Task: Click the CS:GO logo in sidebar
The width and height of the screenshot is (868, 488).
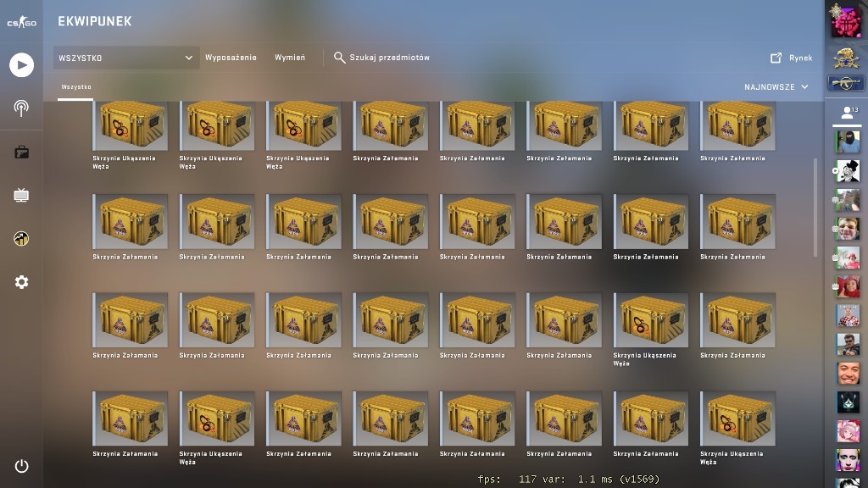Action: click(x=21, y=22)
